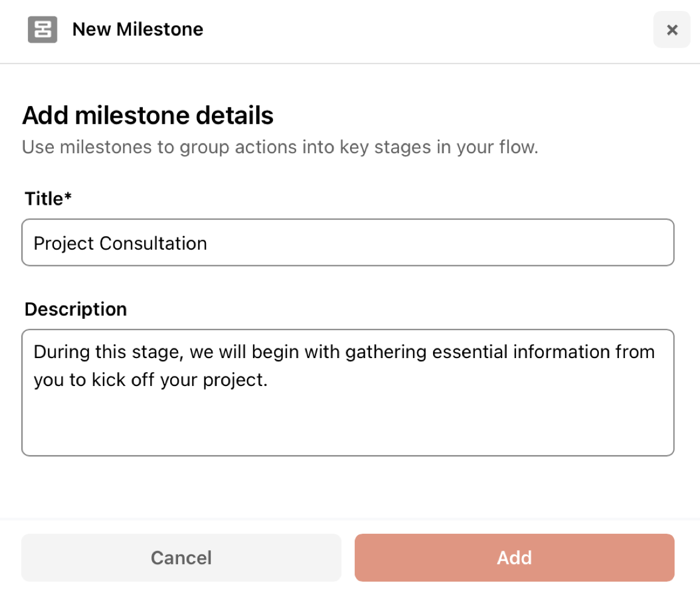The image size is (700, 595).
Task: Focus the Title input field
Action: [x=348, y=242]
